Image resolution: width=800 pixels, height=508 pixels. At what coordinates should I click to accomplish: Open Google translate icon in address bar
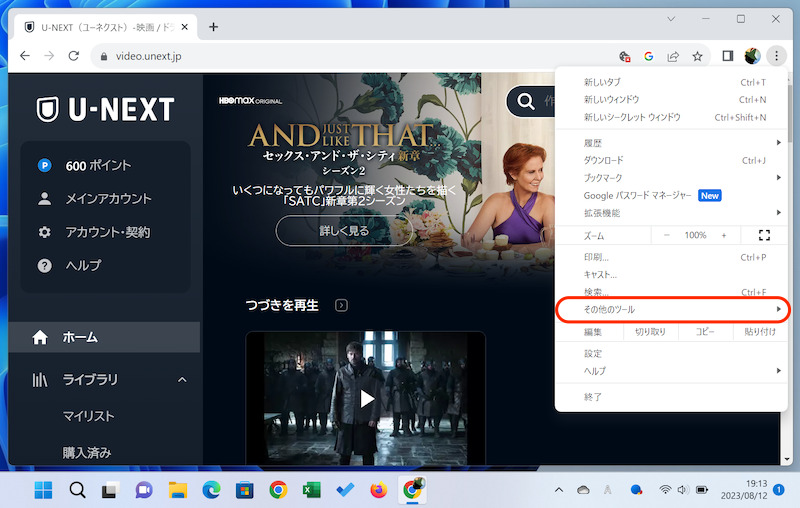click(x=624, y=56)
